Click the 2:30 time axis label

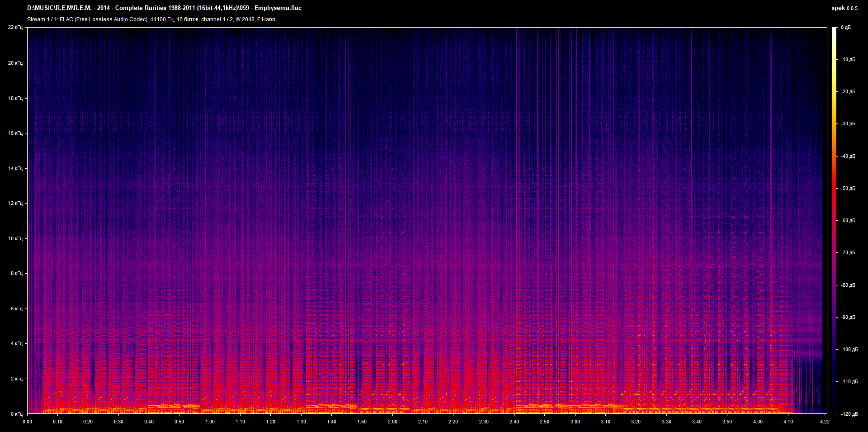[484, 422]
